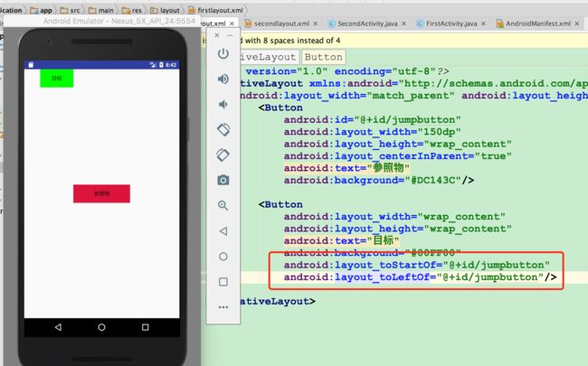
Task: Tap the phone screen home navigation button
Action: (x=101, y=327)
